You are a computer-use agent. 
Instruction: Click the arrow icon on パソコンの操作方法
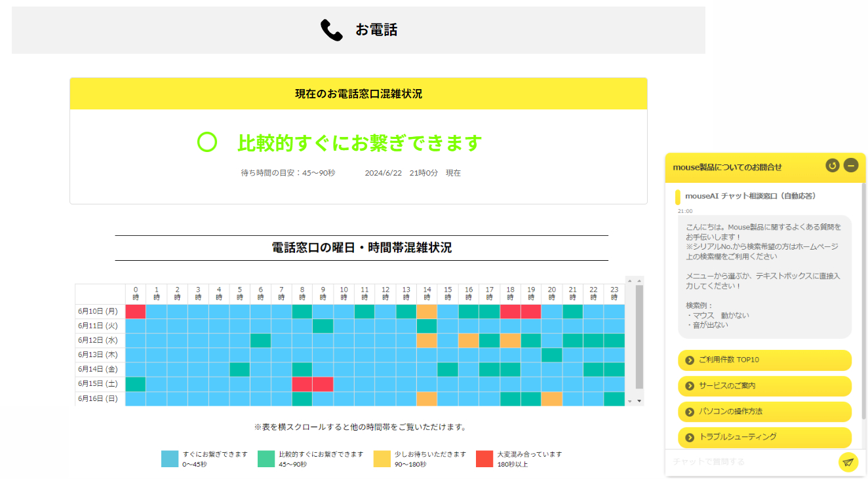click(689, 412)
